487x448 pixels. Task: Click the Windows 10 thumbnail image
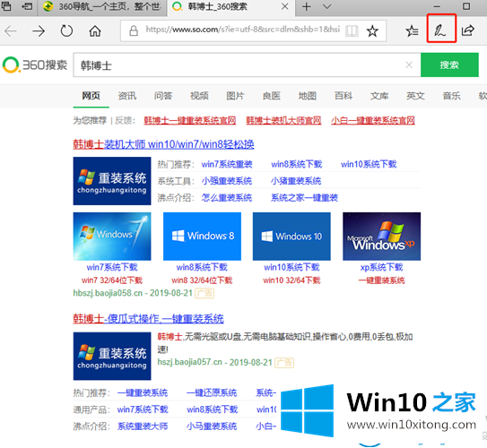[x=291, y=237]
